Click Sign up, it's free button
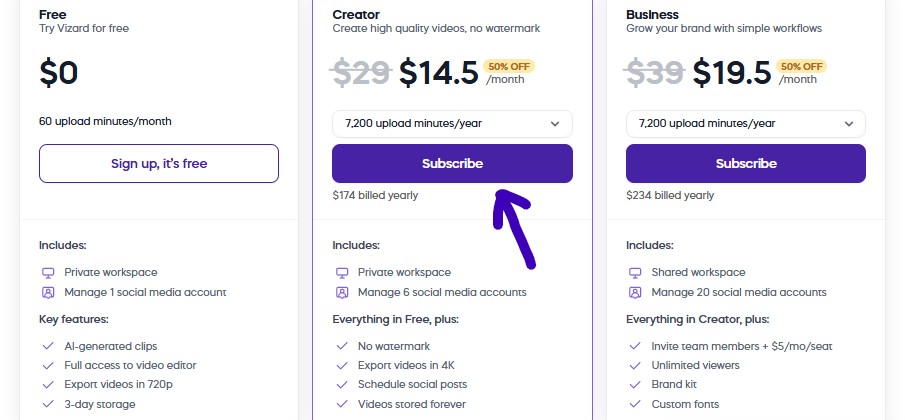 [x=159, y=163]
